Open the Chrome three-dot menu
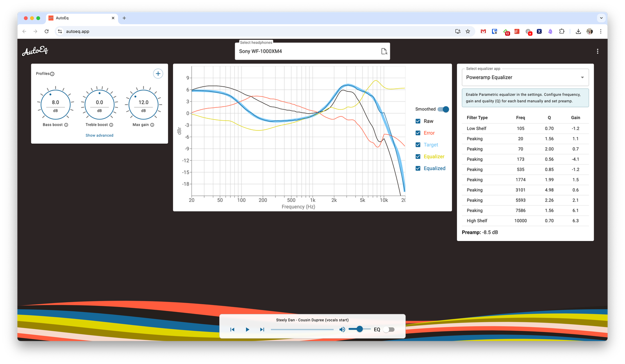Image resolution: width=625 pixels, height=364 pixels. tap(601, 31)
